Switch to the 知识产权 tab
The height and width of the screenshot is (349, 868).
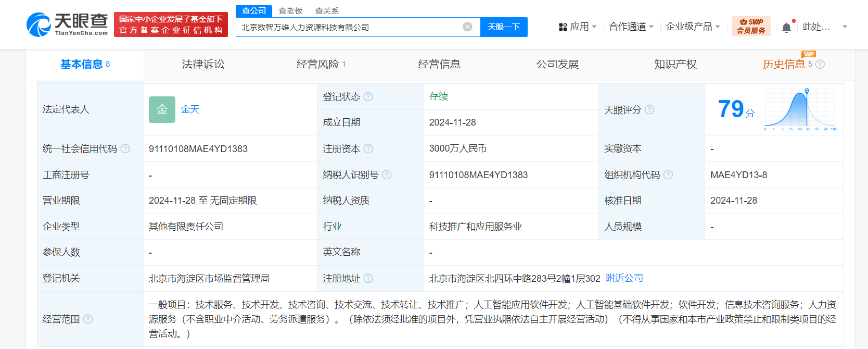point(675,64)
